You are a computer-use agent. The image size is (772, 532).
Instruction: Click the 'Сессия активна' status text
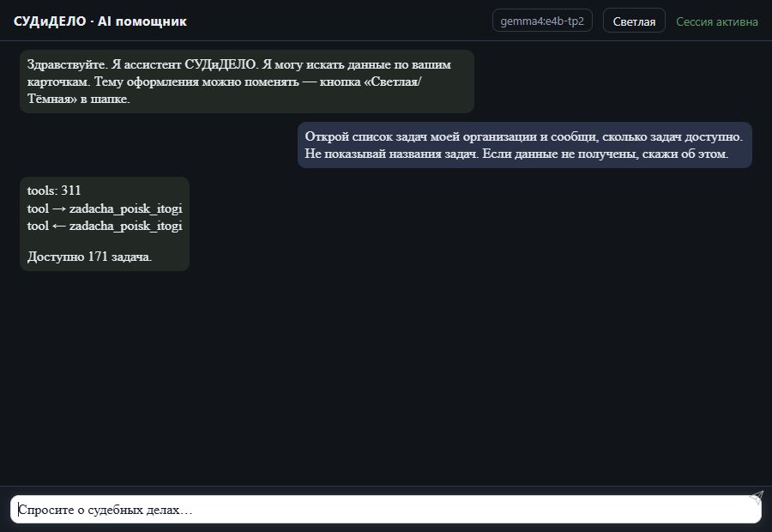717,21
